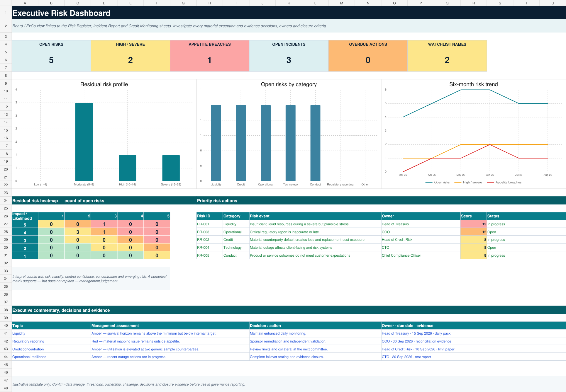
Task: Click the Open risks by category title
Action: (289, 84)
